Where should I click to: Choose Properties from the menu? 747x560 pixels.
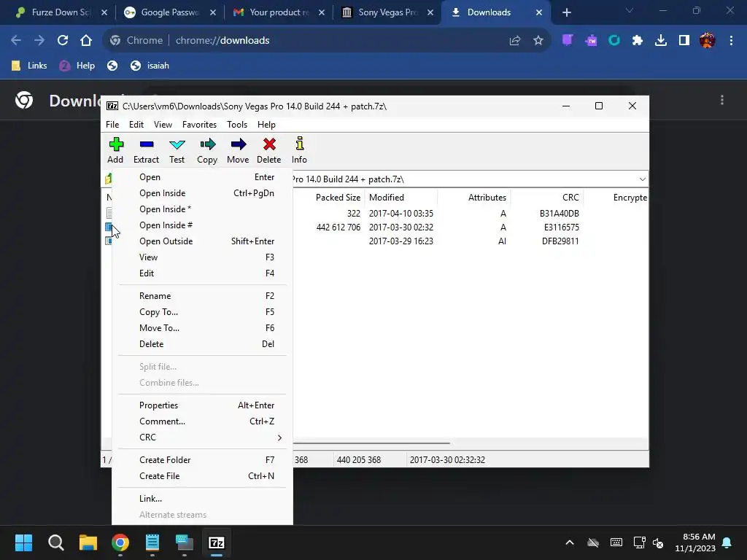pyautogui.click(x=203, y=405)
